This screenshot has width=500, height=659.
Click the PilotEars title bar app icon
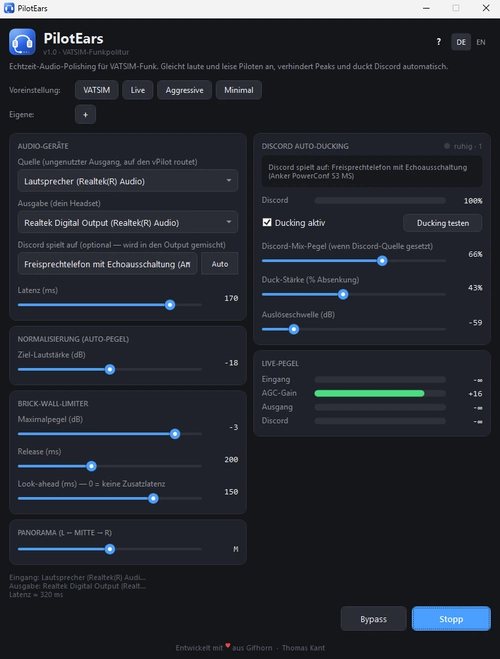pyautogui.click(x=9, y=8)
